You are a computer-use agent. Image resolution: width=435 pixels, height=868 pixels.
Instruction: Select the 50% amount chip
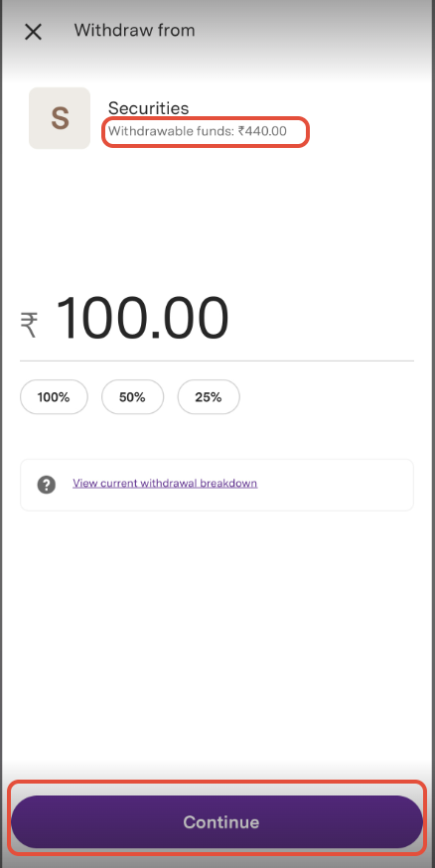(132, 397)
